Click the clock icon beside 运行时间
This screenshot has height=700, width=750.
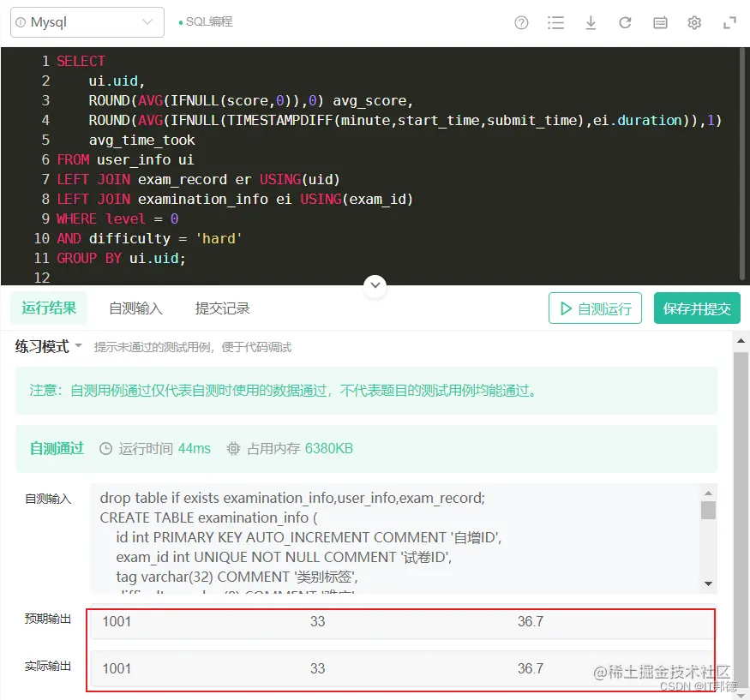click(x=105, y=448)
